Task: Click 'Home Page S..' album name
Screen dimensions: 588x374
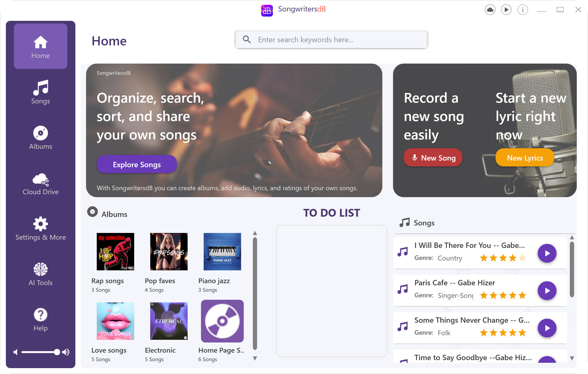Action: tap(221, 350)
